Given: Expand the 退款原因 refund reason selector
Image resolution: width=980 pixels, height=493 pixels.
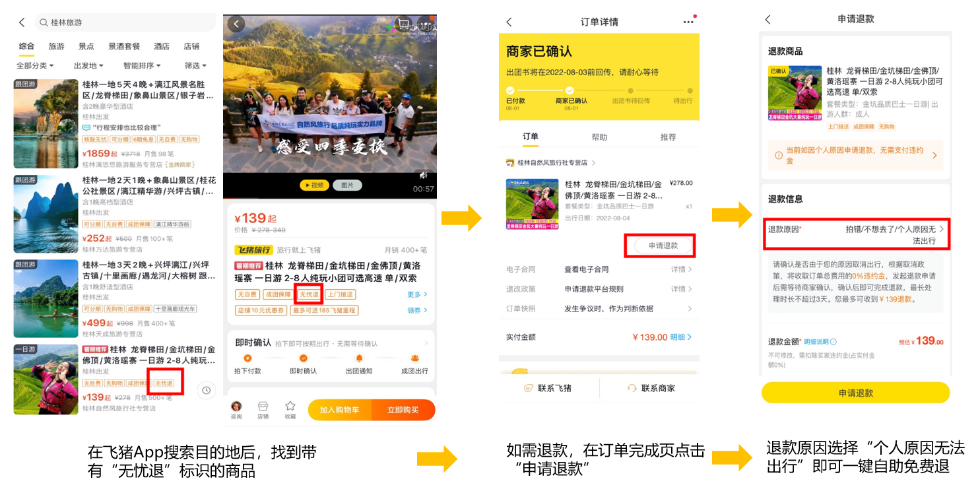Looking at the screenshot, I should (856, 234).
